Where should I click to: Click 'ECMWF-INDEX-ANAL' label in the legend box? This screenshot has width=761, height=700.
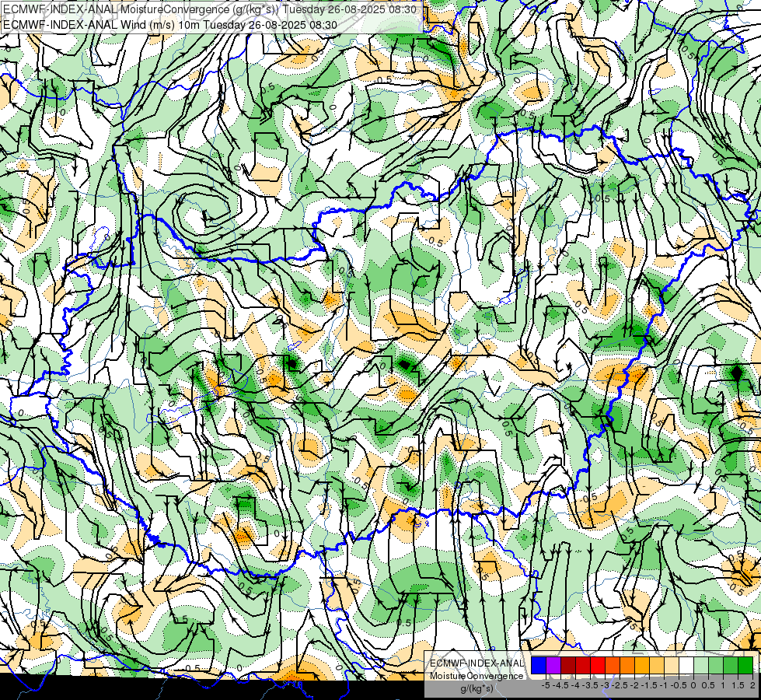476,663
